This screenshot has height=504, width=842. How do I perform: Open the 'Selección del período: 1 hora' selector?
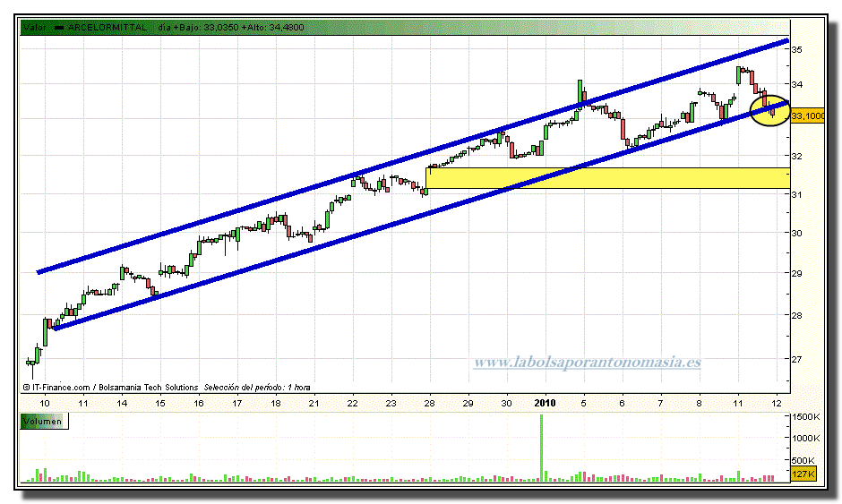point(257,387)
